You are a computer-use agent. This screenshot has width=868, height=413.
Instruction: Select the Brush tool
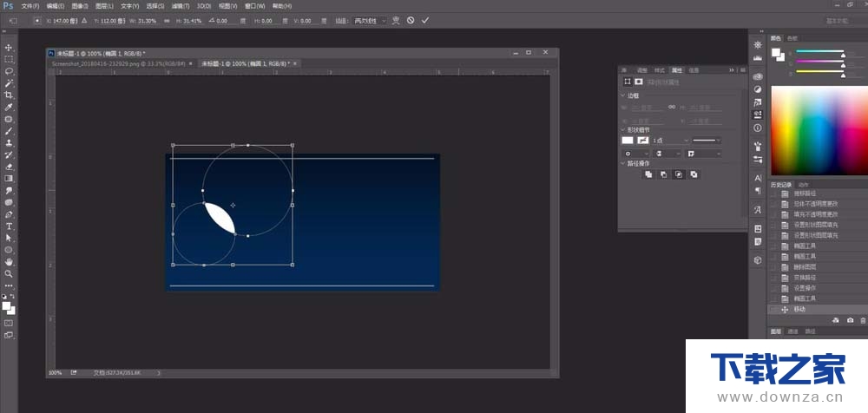pos(9,131)
